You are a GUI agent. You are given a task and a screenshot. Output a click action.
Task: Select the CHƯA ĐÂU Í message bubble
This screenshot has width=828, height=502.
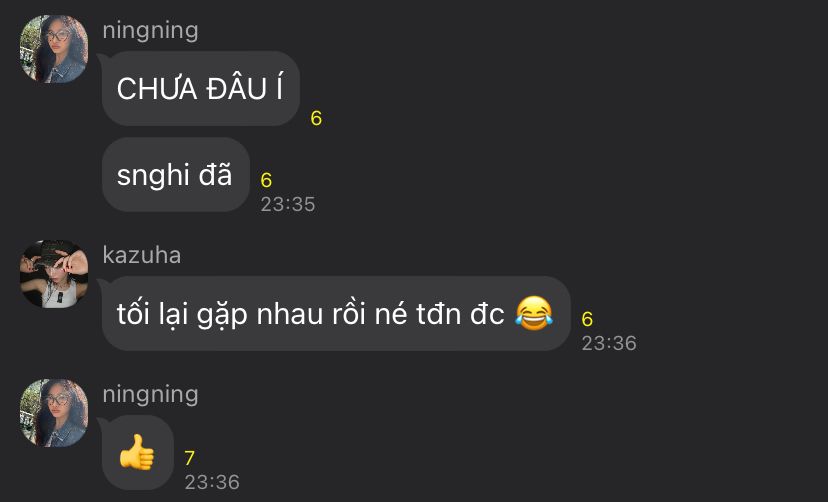(x=201, y=88)
